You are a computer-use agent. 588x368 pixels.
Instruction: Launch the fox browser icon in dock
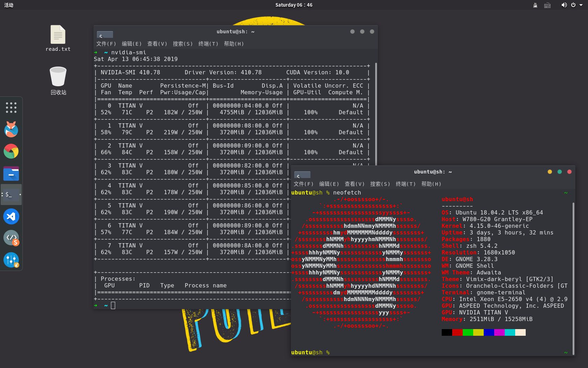(11, 129)
